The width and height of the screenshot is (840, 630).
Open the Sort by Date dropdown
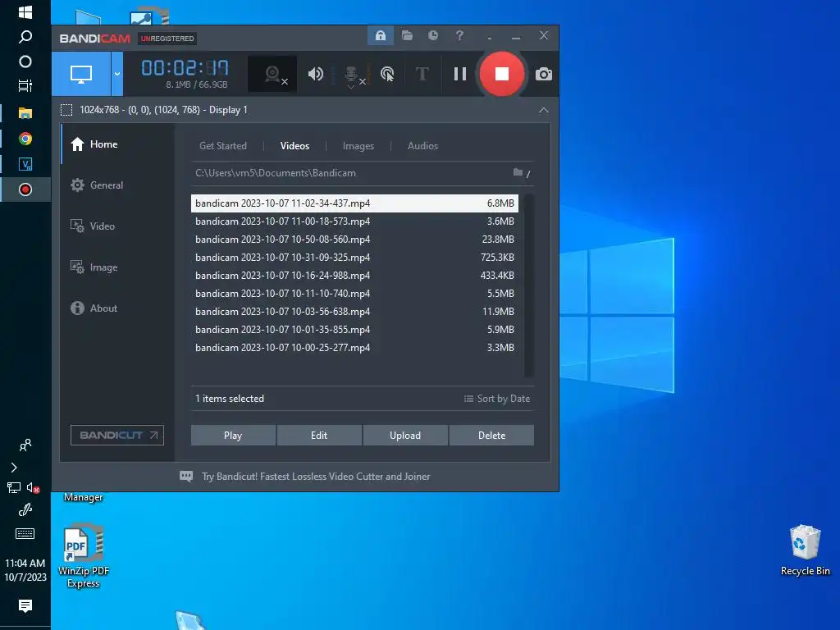pyautogui.click(x=496, y=399)
